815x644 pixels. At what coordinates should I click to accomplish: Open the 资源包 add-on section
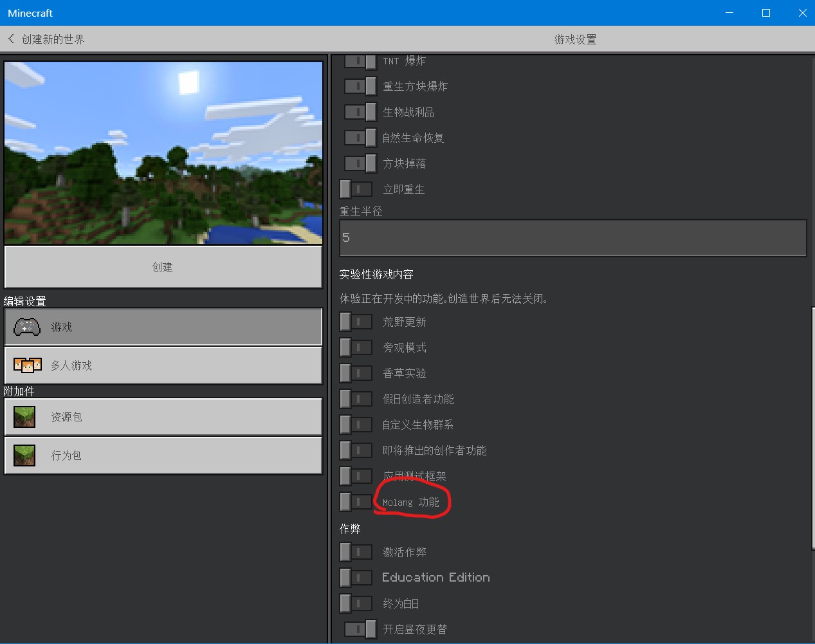click(163, 417)
